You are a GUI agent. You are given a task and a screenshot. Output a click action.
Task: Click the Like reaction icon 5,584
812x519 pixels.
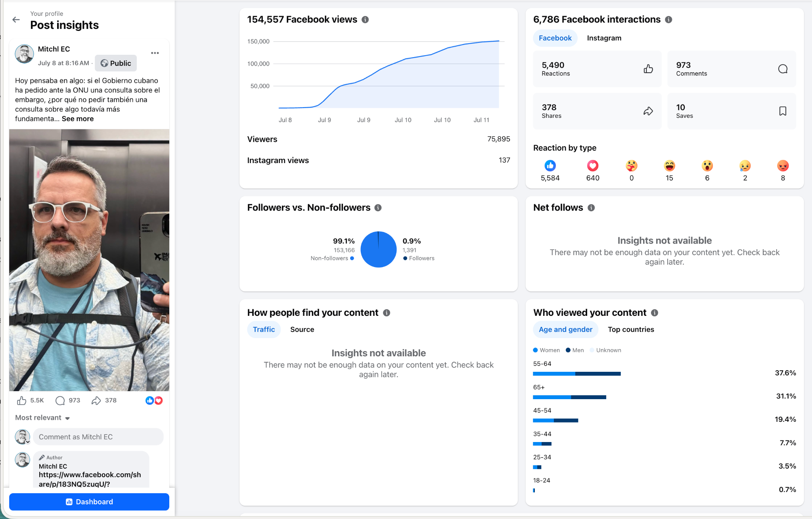550,165
